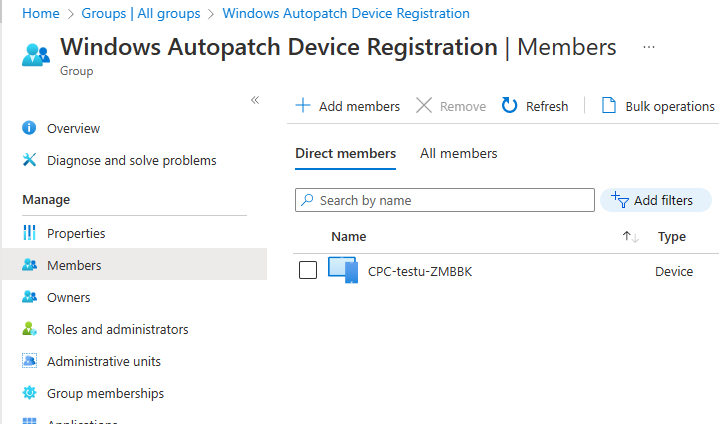This screenshot has height=424, width=719.
Task: Click the Name column header
Action: (348, 237)
